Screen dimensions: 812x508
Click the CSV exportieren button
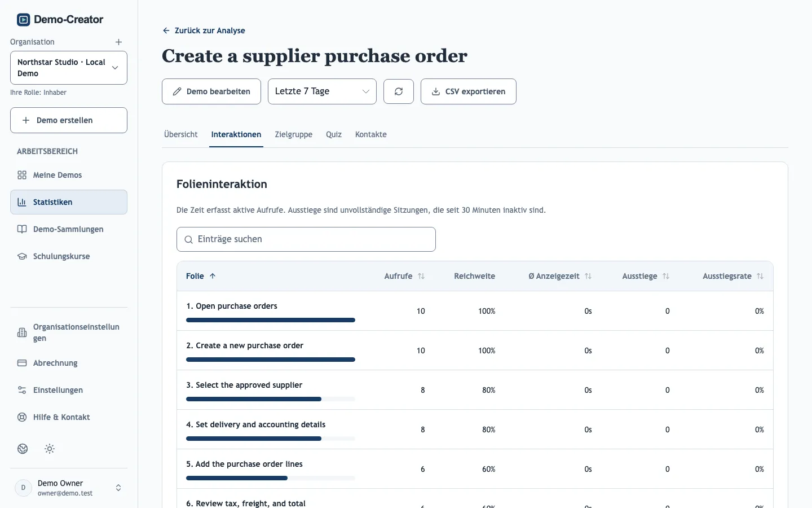click(469, 91)
